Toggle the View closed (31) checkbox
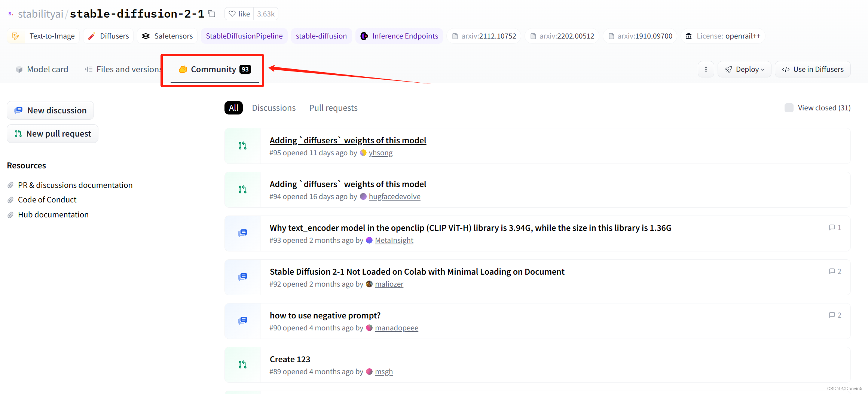This screenshot has width=868, height=394. (789, 108)
